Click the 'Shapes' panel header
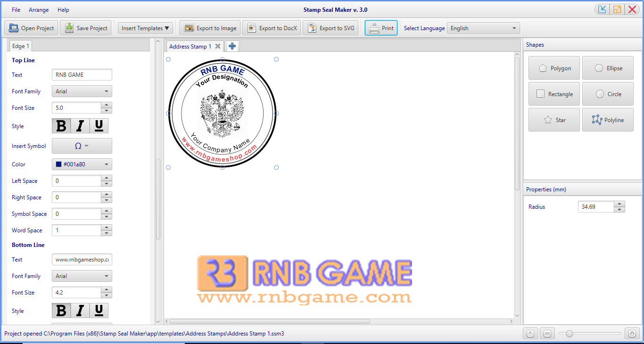 (x=583, y=45)
